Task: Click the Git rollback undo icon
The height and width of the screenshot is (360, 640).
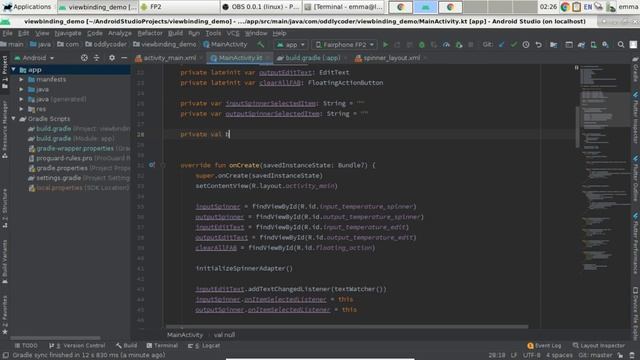Action: pos(538,44)
